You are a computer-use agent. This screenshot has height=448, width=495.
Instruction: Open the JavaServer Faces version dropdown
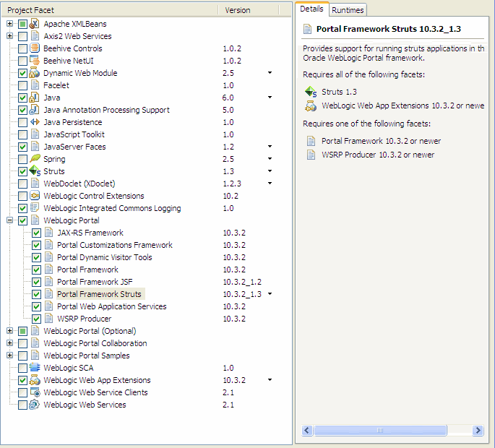coord(270,147)
